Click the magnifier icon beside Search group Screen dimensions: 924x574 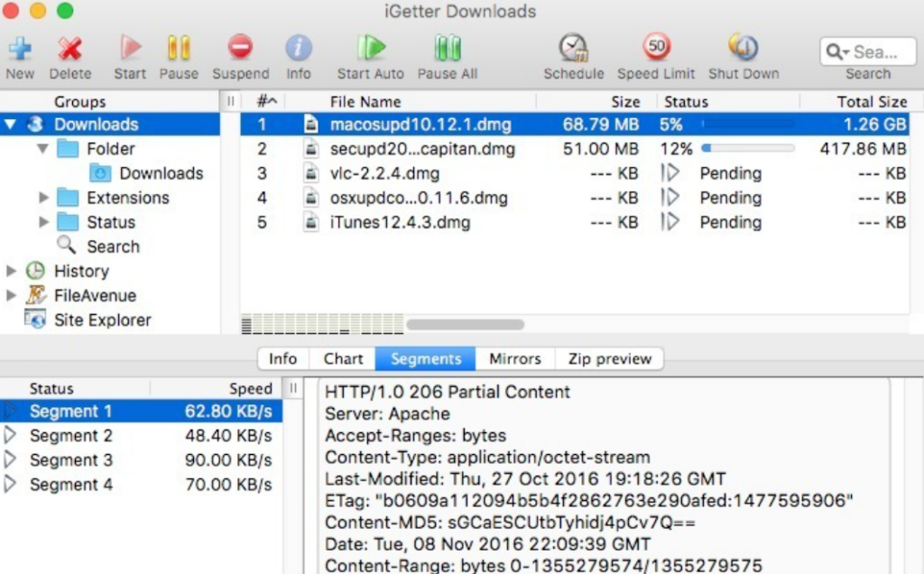point(66,245)
